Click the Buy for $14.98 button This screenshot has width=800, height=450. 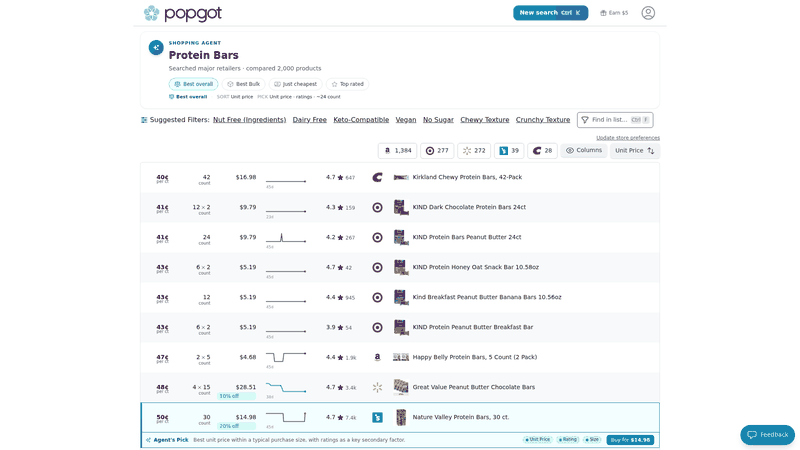[630, 440]
